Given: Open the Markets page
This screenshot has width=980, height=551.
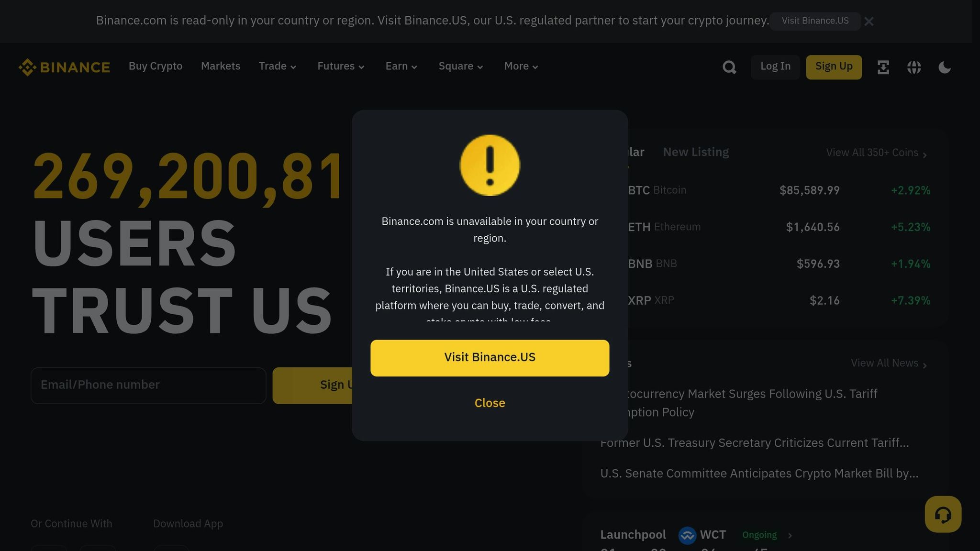Looking at the screenshot, I should (221, 66).
